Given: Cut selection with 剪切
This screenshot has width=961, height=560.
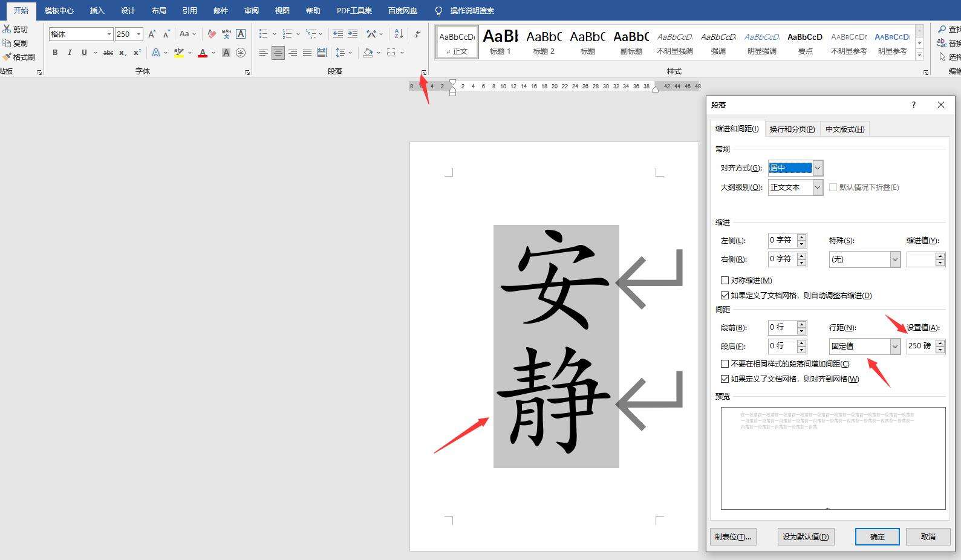Looking at the screenshot, I should [16, 29].
